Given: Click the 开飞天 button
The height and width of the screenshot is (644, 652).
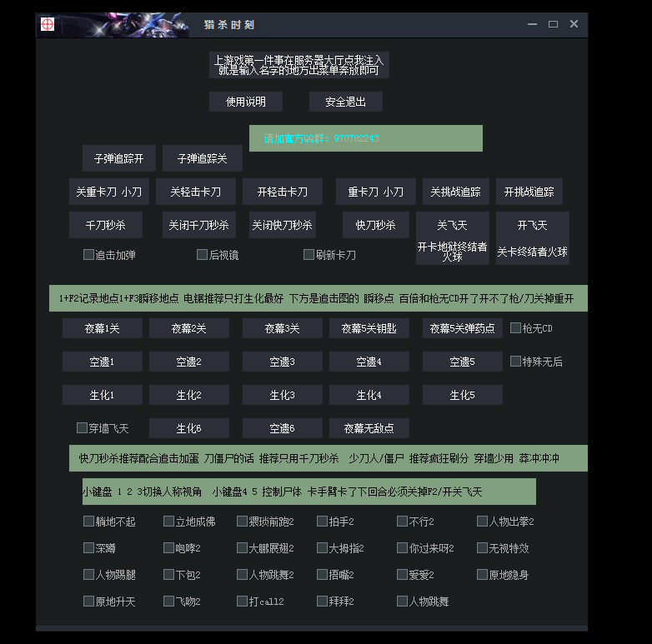Looking at the screenshot, I should point(533,225).
